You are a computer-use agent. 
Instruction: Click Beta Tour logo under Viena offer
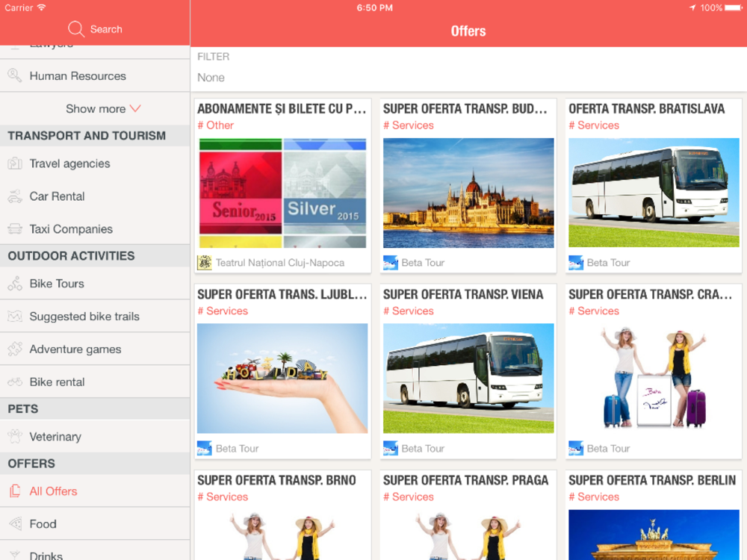(x=391, y=448)
